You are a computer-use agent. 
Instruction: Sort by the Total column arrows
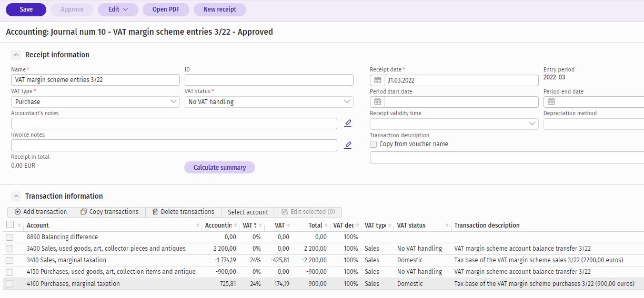tap(326, 225)
